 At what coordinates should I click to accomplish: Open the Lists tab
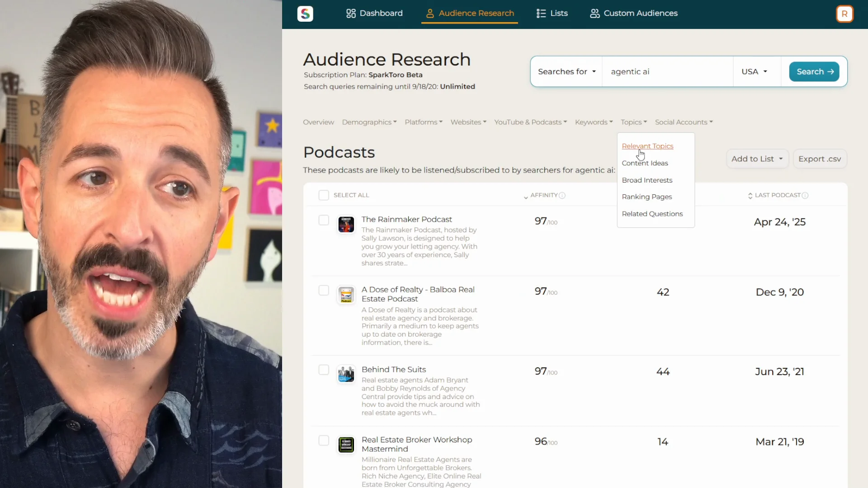tap(552, 13)
